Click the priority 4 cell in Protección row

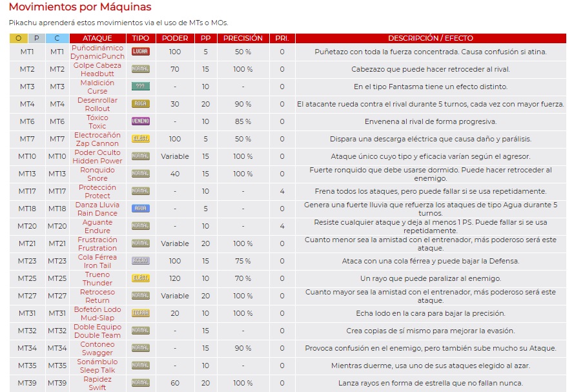coord(282,191)
